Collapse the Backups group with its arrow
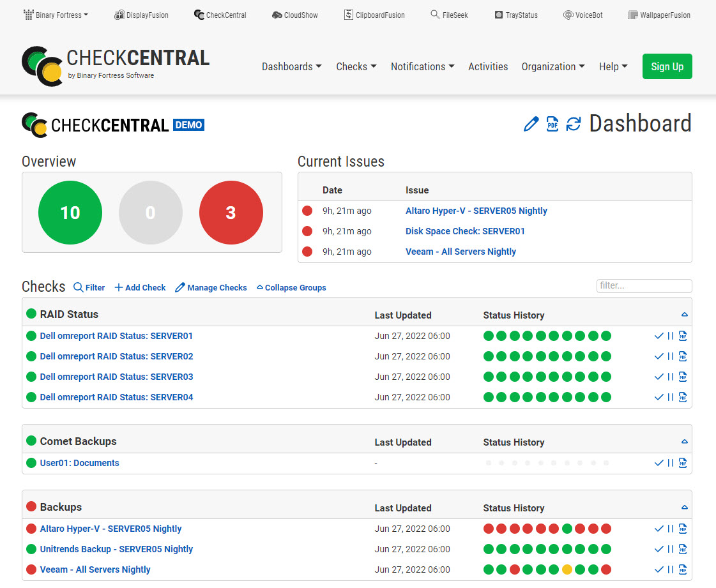 (x=684, y=508)
